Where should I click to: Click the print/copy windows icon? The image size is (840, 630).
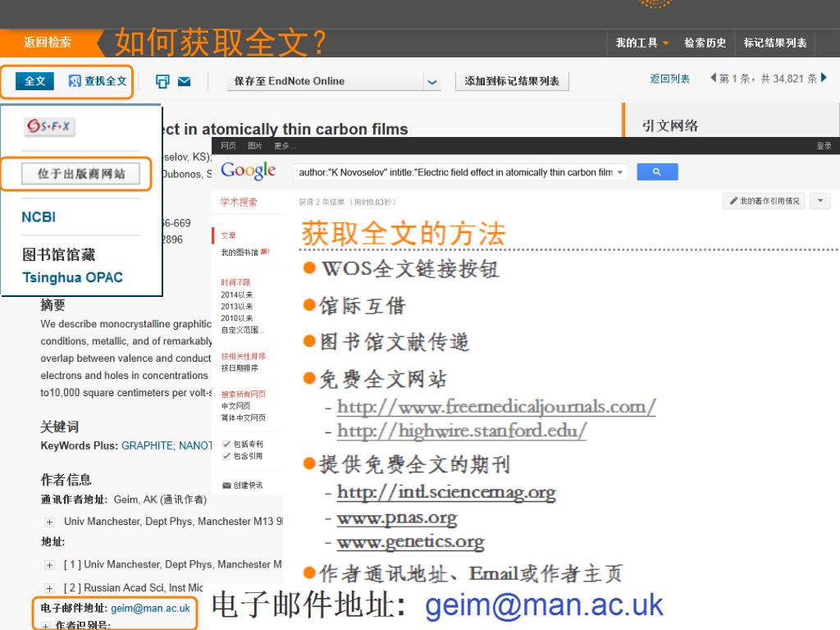coord(162,81)
